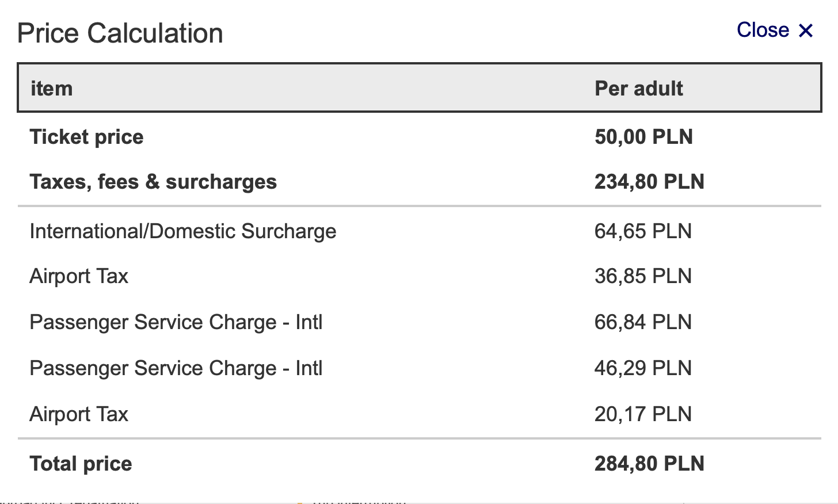Screen dimensions: 838x504
Task: Click Passenger Service Charge priced 46,29 PLN
Action: pyautogui.click(x=176, y=368)
